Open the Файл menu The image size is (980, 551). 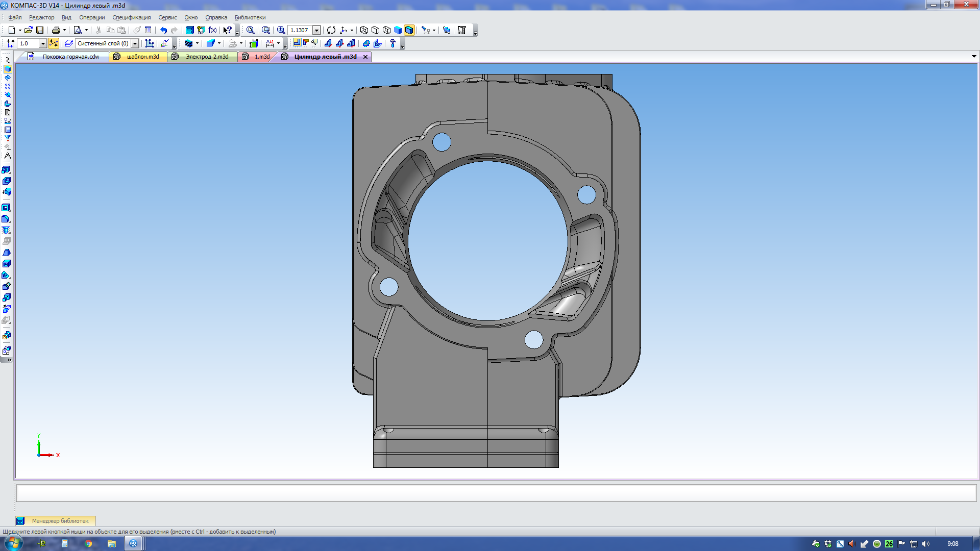[15, 17]
